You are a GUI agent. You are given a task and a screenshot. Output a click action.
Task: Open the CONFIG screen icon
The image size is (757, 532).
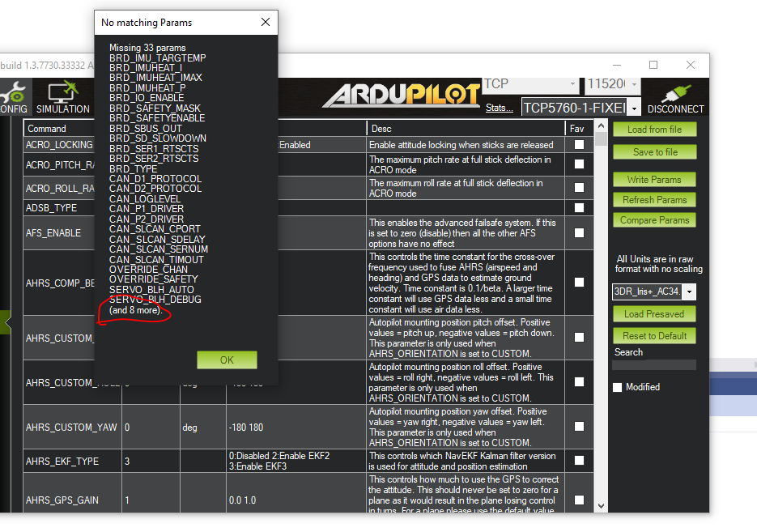pos(14,97)
